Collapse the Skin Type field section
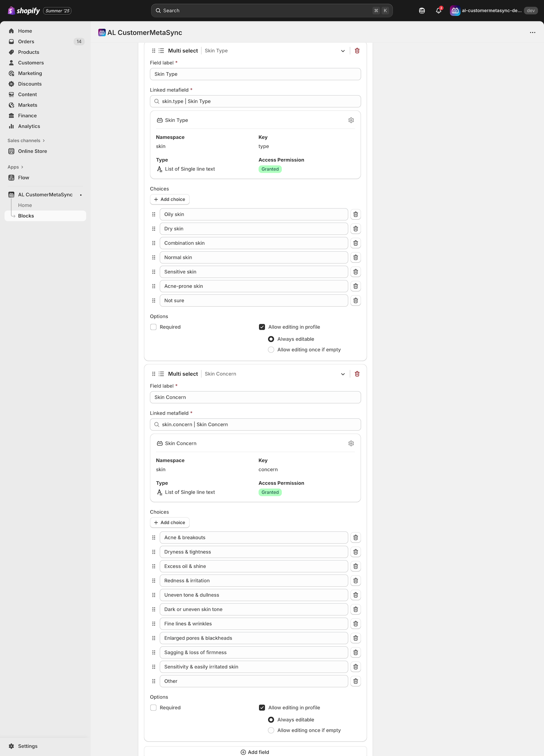This screenshot has width=544, height=756. tap(343, 51)
